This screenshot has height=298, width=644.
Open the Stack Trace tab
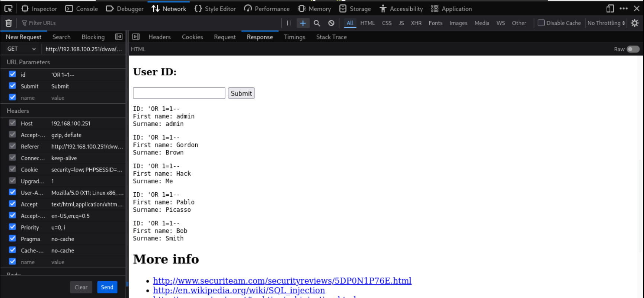pyautogui.click(x=331, y=37)
